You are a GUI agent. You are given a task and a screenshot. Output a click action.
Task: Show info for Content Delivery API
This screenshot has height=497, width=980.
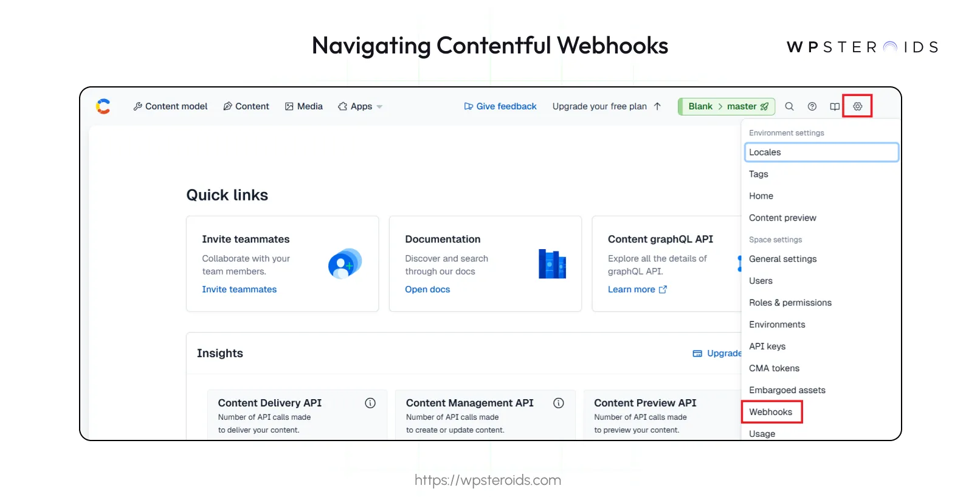point(370,403)
